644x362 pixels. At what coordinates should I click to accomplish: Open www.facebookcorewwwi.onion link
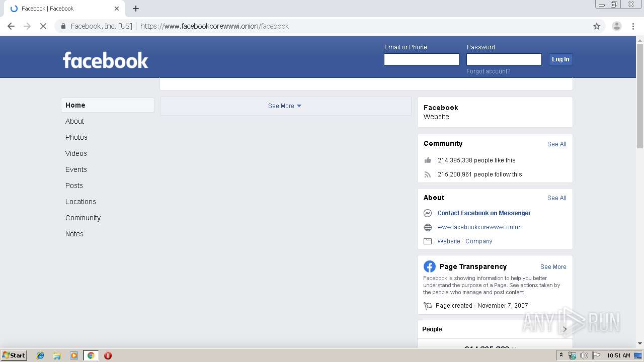pos(479,227)
